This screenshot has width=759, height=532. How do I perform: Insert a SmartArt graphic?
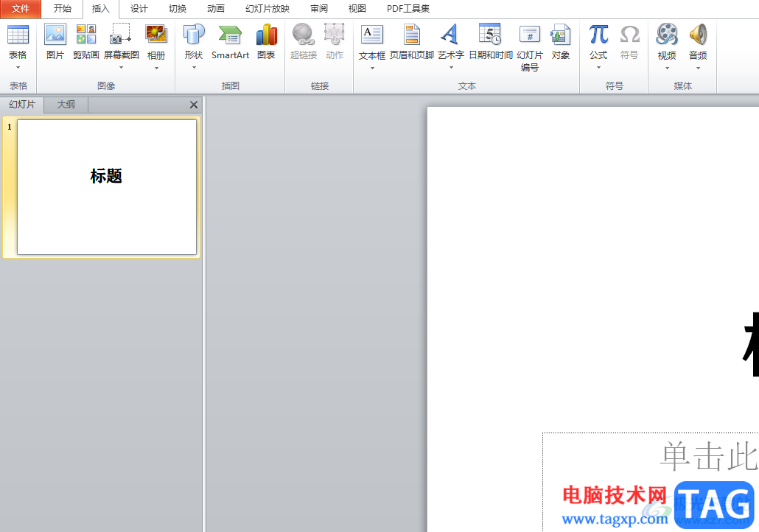pos(230,35)
